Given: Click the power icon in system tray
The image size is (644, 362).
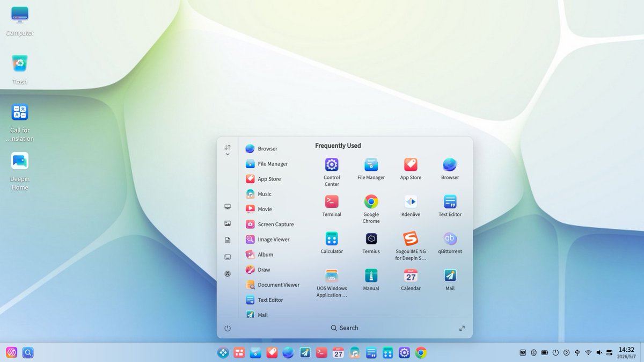Looking at the screenshot, I should (x=555, y=353).
